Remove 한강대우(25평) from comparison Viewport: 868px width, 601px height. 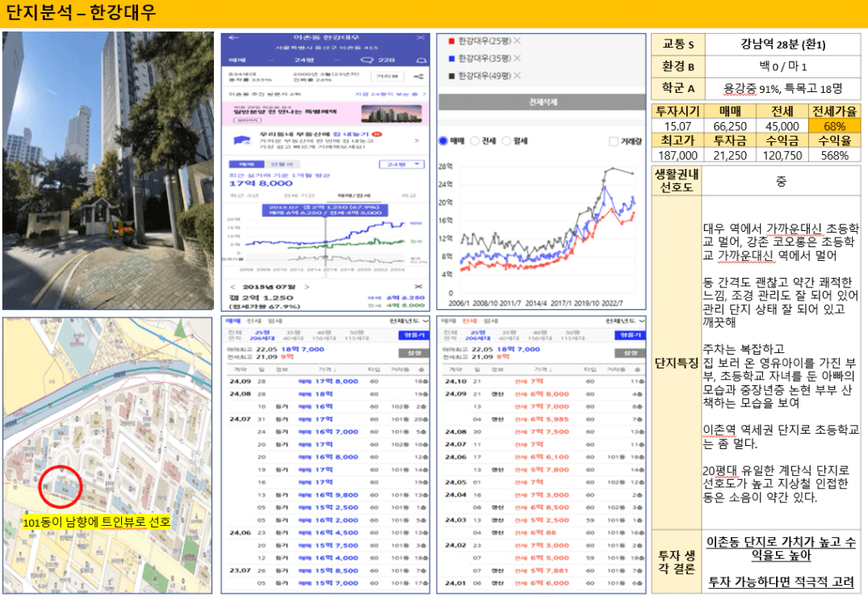coord(517,41)
